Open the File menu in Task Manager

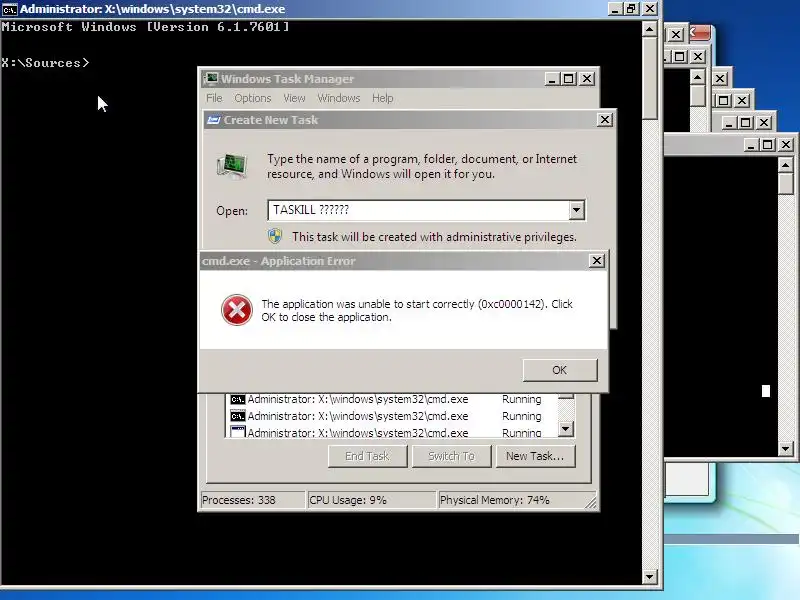(214, 98)
